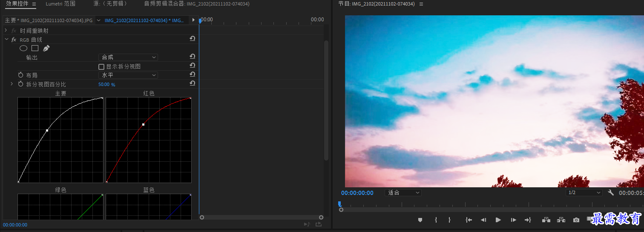The height and width of the screenshot is (232, 644).
Task: Reset the 布局 parameter
Action: coord(193,74)
